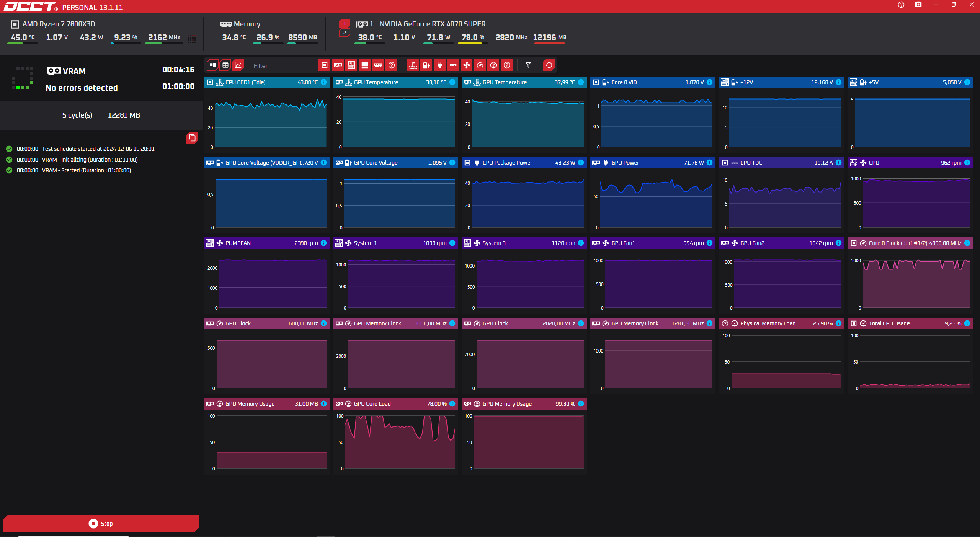Take a screenshot with the camera icon

[x=918, y=5]
